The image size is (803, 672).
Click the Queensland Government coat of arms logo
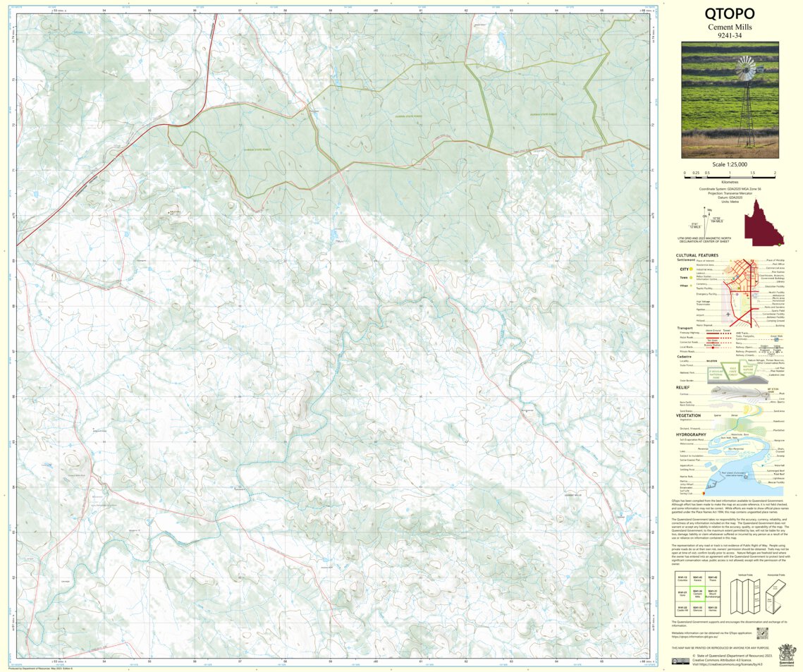click(x=787, y=654)
